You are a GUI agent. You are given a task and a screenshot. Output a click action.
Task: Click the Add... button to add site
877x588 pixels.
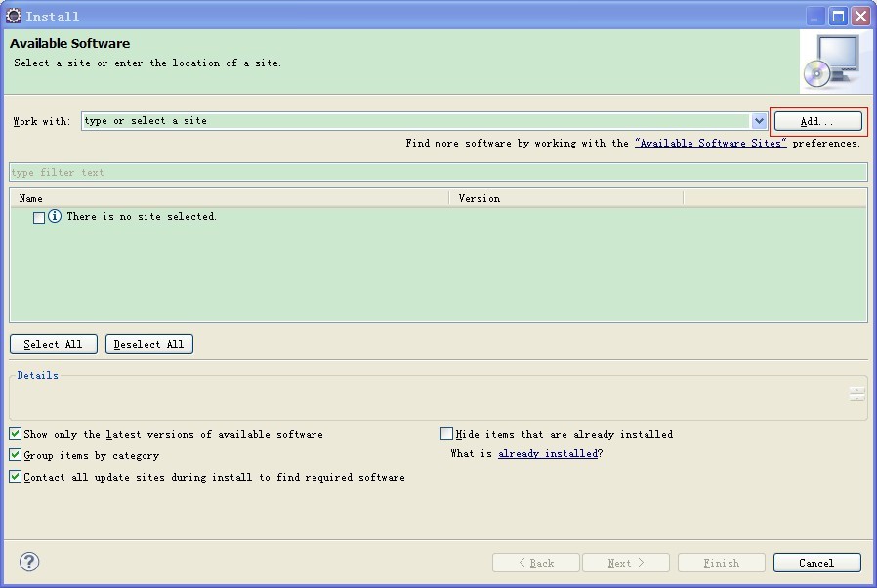(817, 121)
